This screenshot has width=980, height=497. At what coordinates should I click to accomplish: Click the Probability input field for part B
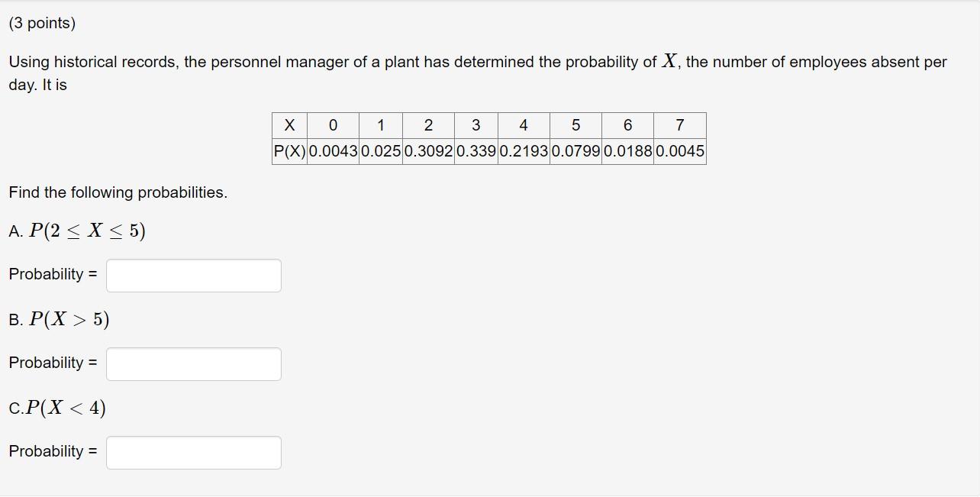click(x=194, y=364)
